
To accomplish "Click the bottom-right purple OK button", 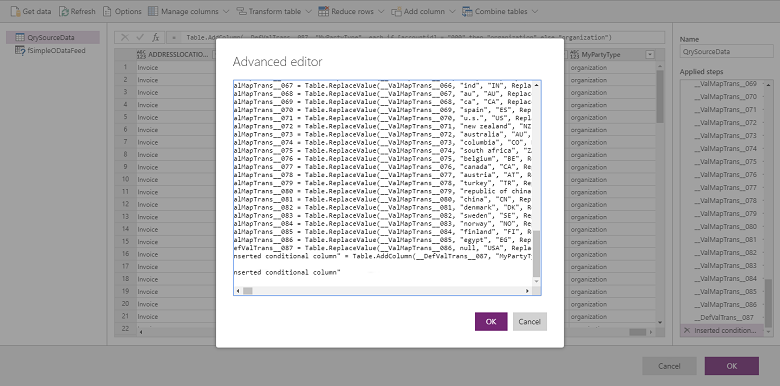I will [731, 366].
